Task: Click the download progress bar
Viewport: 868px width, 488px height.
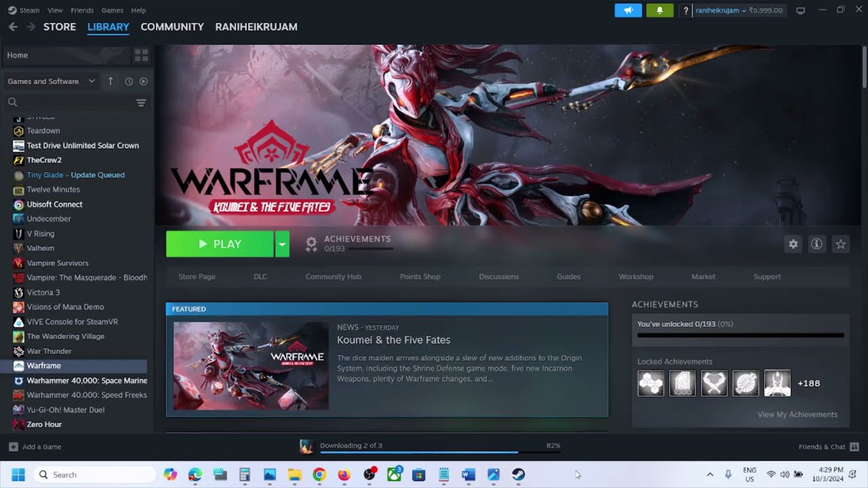Action: (439, 452)
